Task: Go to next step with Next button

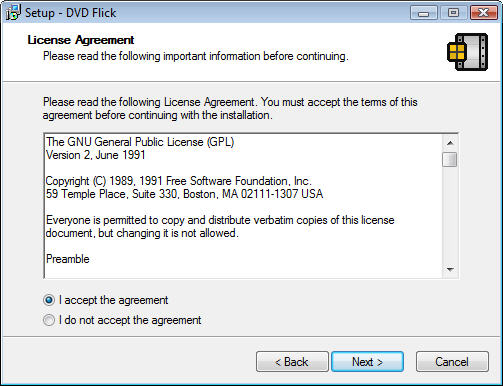Action: (367, 362)
